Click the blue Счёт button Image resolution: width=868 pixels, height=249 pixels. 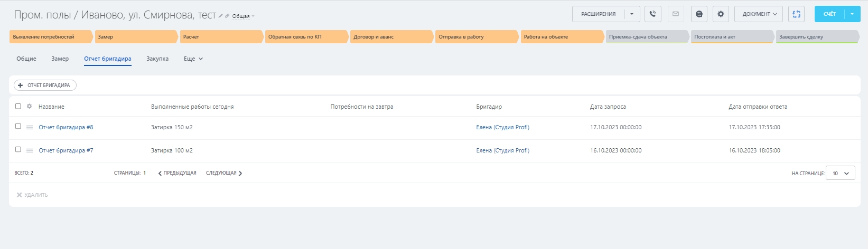tap(829, 14)
